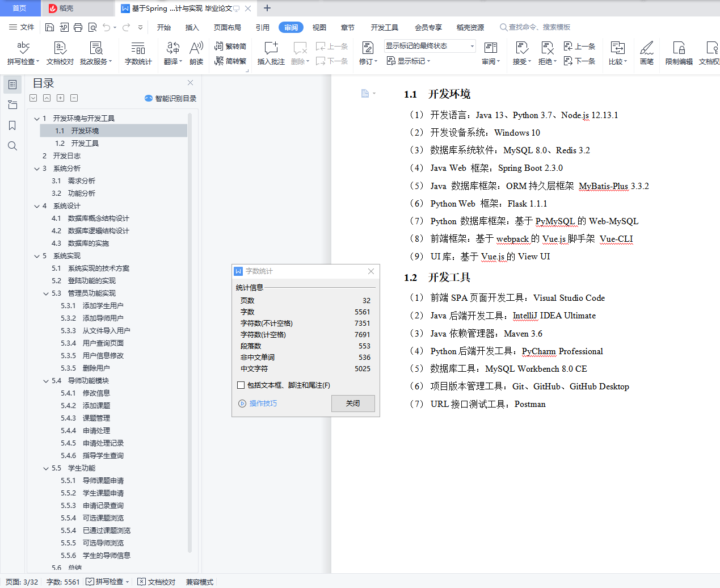Reject revision (拒绝)

pyautogui.click(x=547, y=53)
